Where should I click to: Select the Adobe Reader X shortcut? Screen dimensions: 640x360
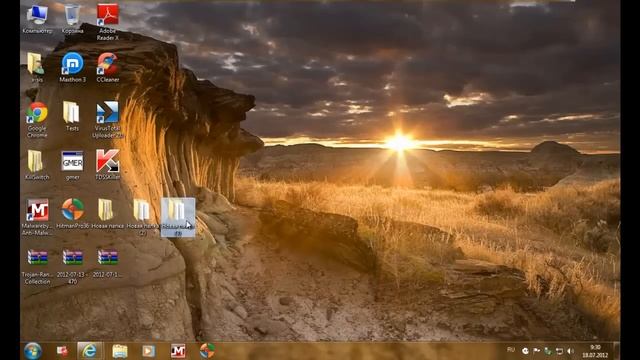pyautogui.click(x=108, y=22)
